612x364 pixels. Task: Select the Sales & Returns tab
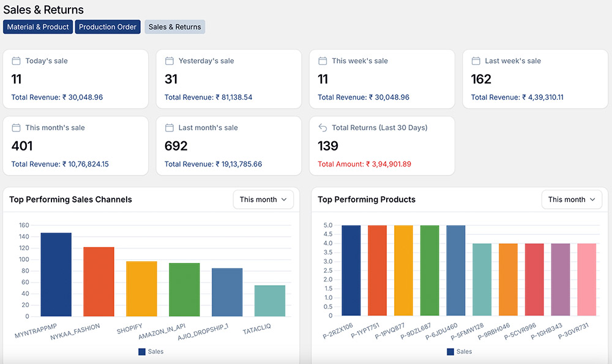(174, 27)
